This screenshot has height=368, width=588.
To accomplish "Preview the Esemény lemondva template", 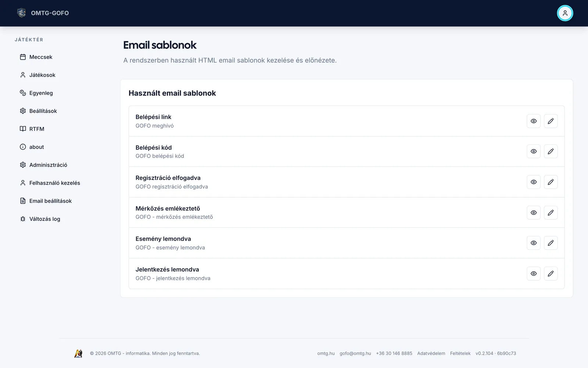I will point(534,243).
